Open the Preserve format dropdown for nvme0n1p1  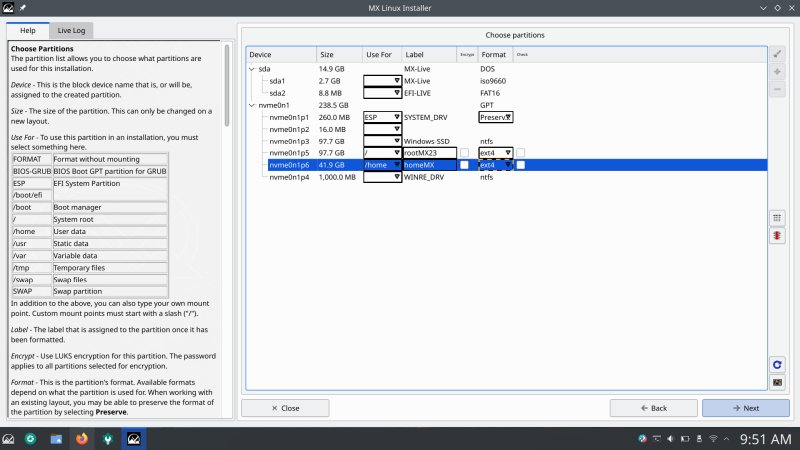pyautogui.click(x=495, y=117)
